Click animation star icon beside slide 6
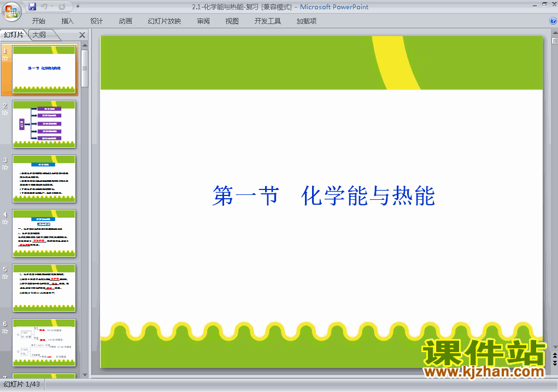 [x=5, y=331]
